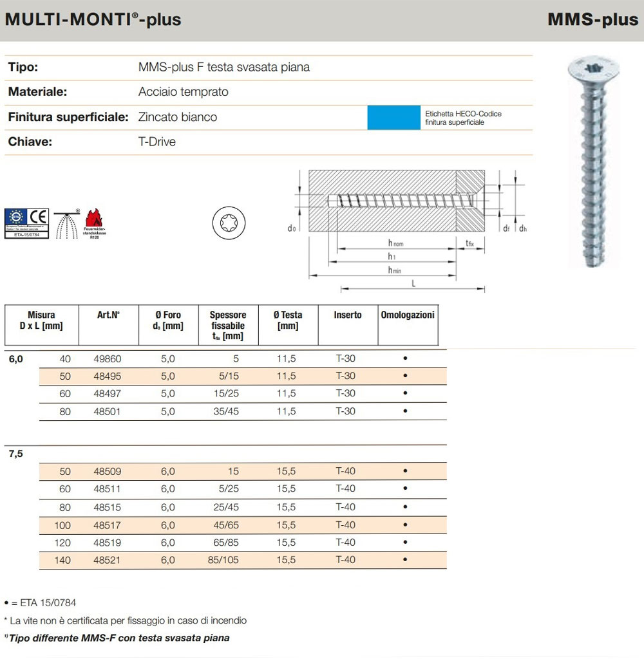Screen dimensions: 644x659
Task: Select the "Finitura superficiale:" label
Action: pos(68,117)
